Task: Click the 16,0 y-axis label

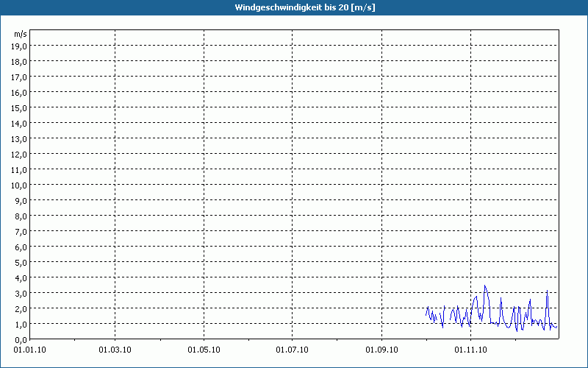Action: pyautogui.click(x=19, y=93)
